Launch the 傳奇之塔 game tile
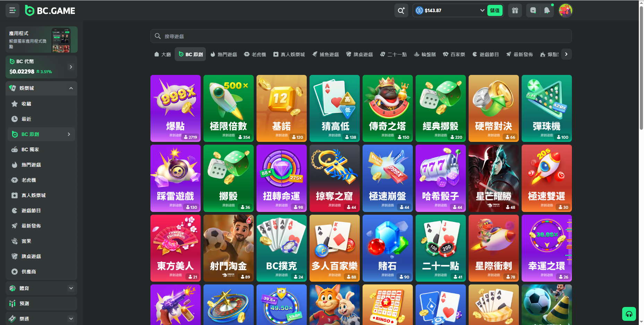Screen dimensions: 644x325 tap(388, 108)
